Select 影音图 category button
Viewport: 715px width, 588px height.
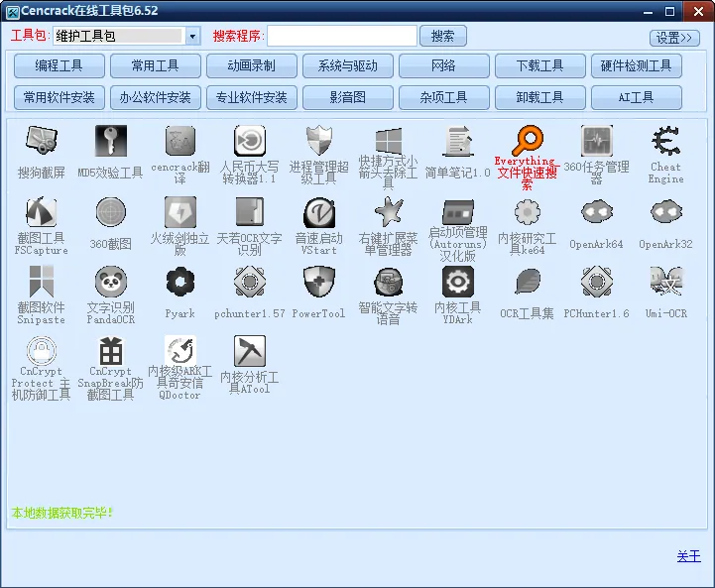coord(348,97)
